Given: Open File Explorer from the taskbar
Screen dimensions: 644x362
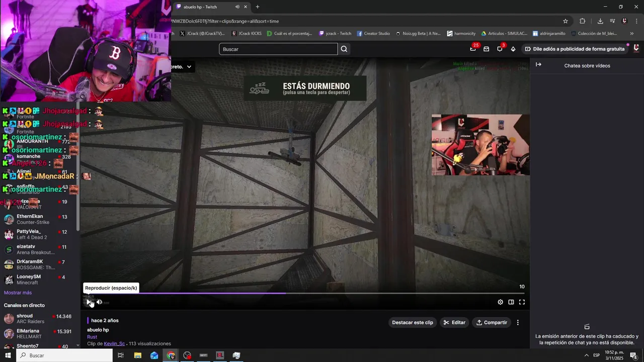Looking at the screenshot, I should (x=137, y=355).
